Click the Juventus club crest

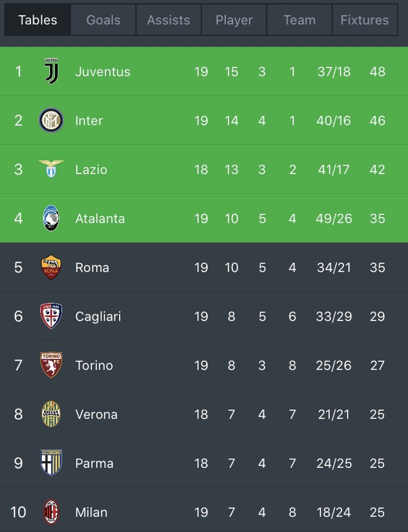coord(51,71)
